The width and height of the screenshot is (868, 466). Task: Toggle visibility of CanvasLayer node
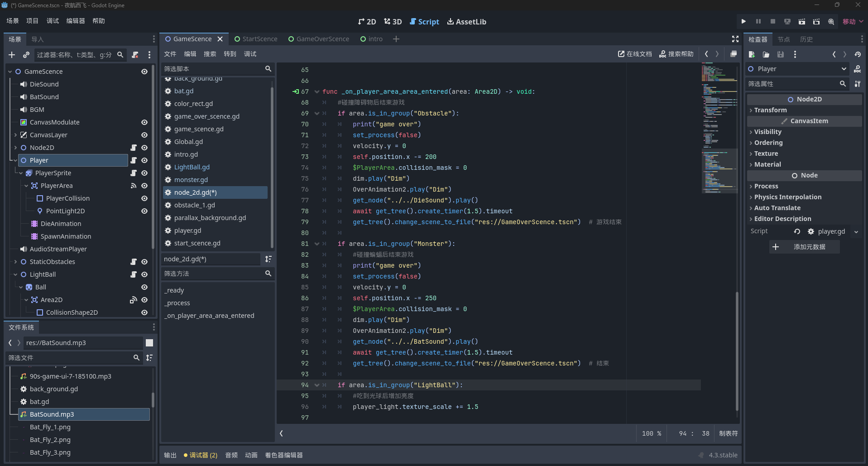point(144,135)
